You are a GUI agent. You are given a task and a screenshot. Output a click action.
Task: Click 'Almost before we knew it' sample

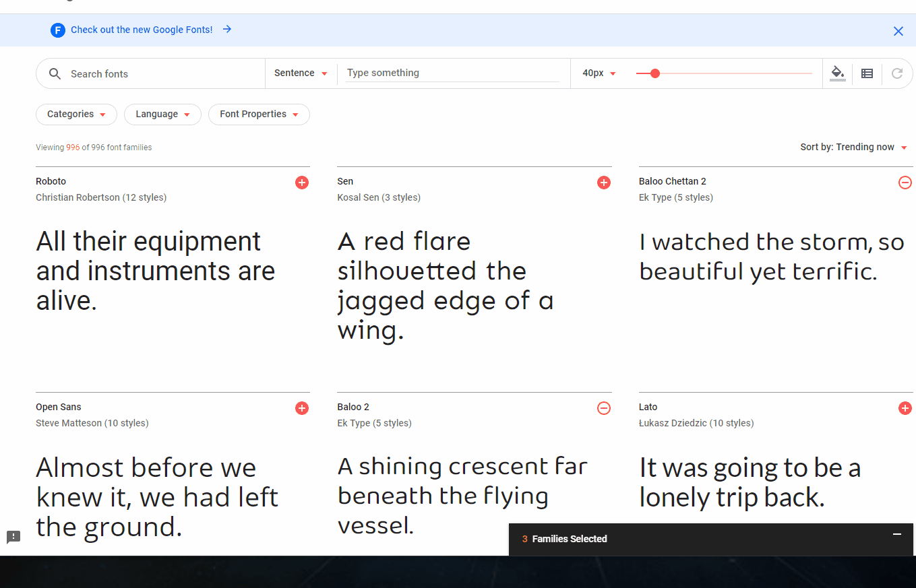coord(157,497)
